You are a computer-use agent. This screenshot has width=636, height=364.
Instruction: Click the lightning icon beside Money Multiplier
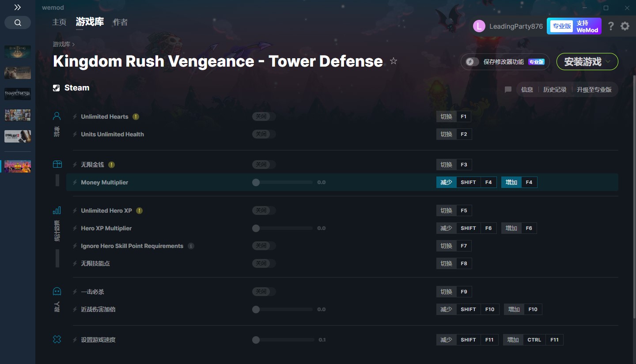coord(75,182)
